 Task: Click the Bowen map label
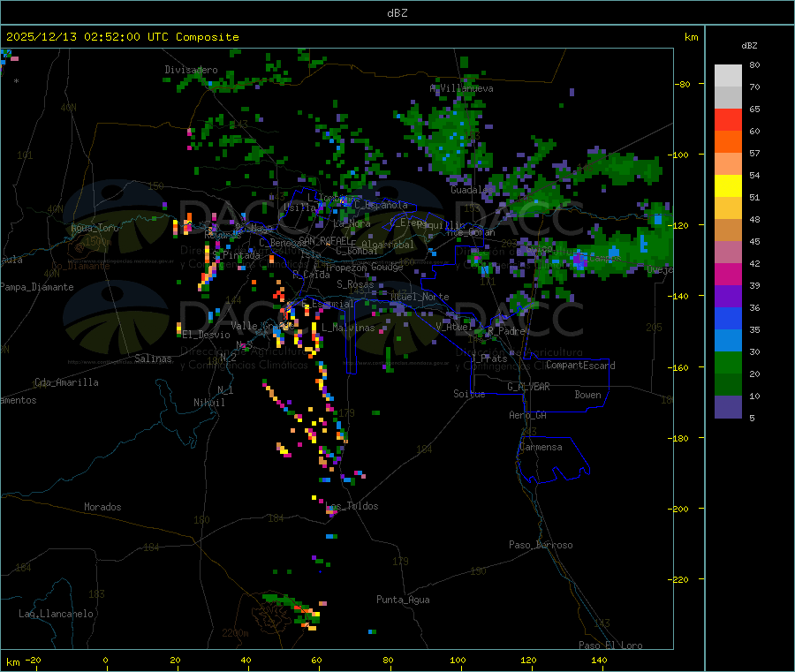coord(587,395)
